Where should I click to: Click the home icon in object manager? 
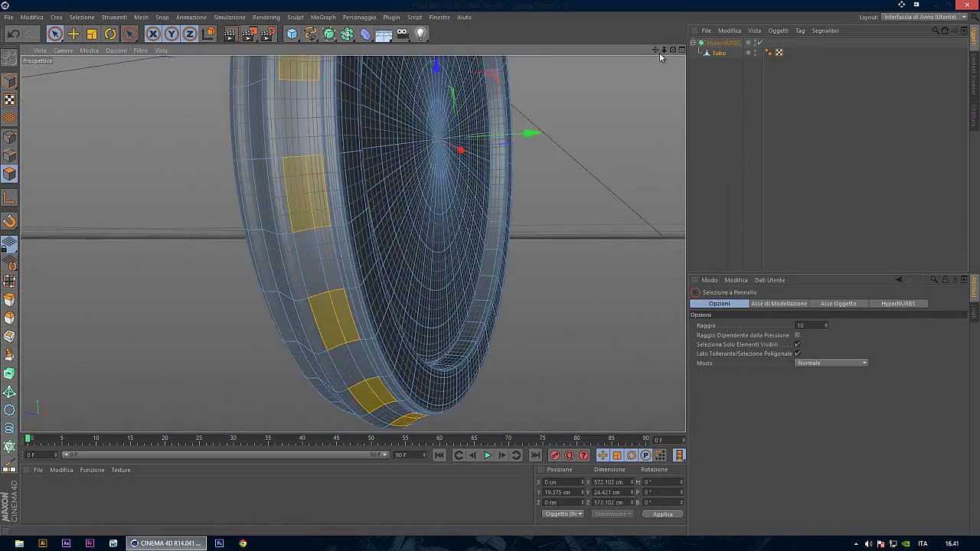(x=945, y=31)
